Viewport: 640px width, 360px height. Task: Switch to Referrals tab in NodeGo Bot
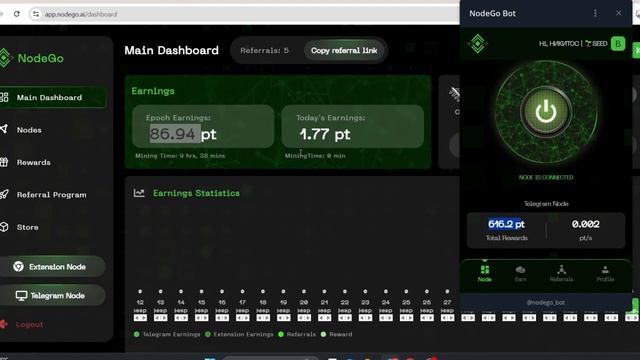coord(562,273)
